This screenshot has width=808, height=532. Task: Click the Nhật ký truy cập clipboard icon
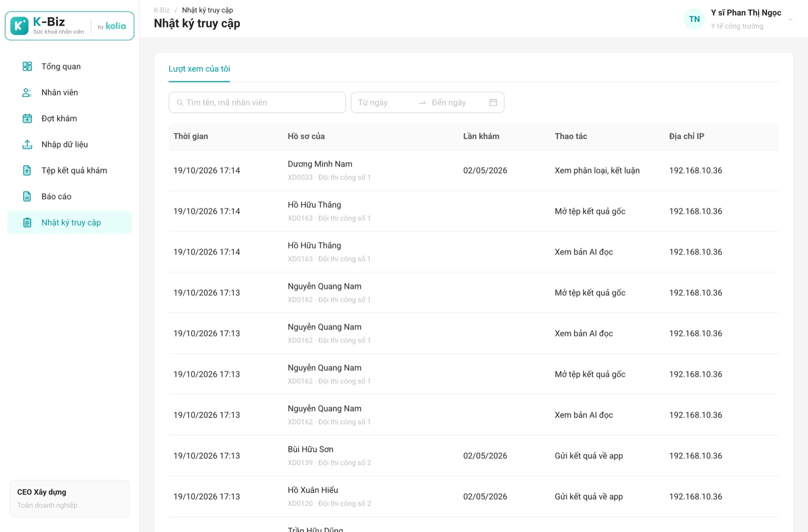27,223
